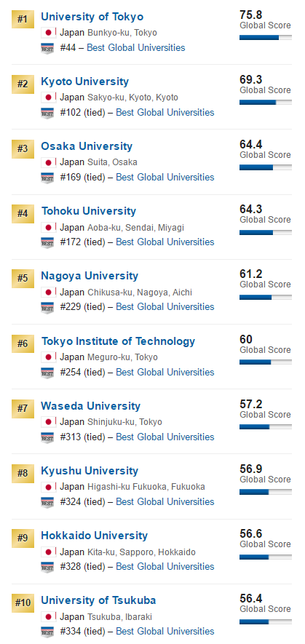
Task: Open the Kyoto University link
Action: coord(84,82)
